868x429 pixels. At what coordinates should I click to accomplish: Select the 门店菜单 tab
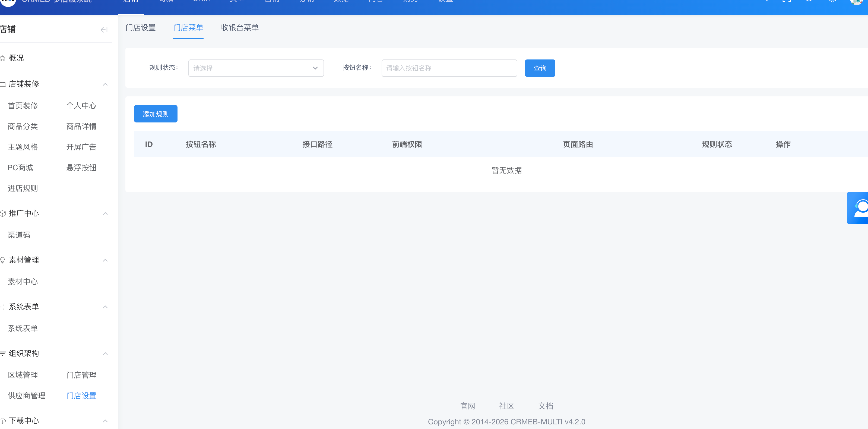click(x=188, y=28)
